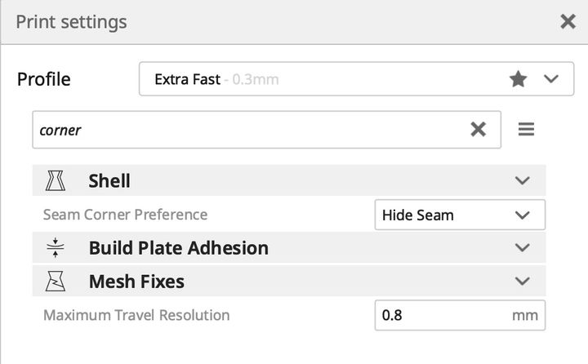Viewport: 588px width, 364px height.
Task: Open the Seam Corner Preference dropdown
Action: coord(459,215)
